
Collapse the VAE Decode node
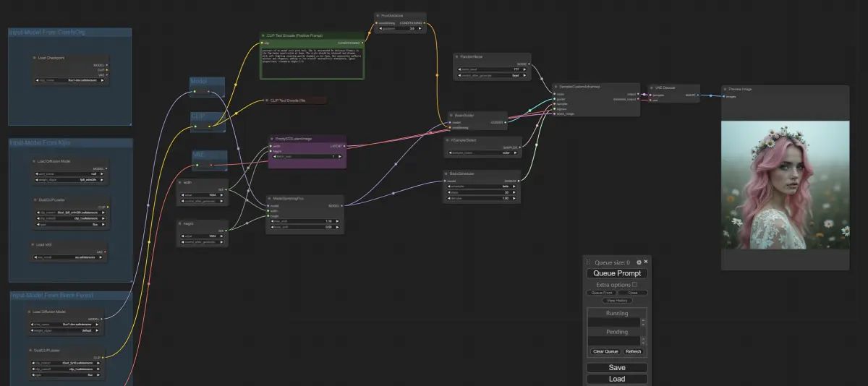[653, 87]
